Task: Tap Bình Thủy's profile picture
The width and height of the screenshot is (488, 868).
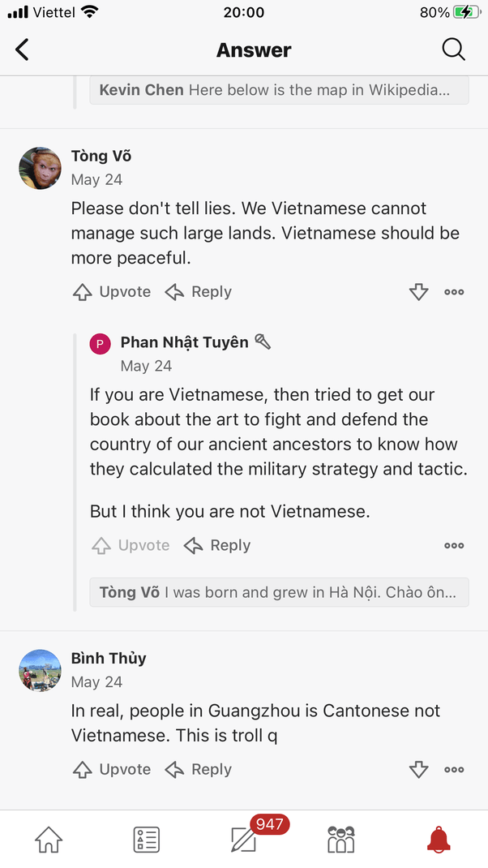Action: [x=40, y=670]
